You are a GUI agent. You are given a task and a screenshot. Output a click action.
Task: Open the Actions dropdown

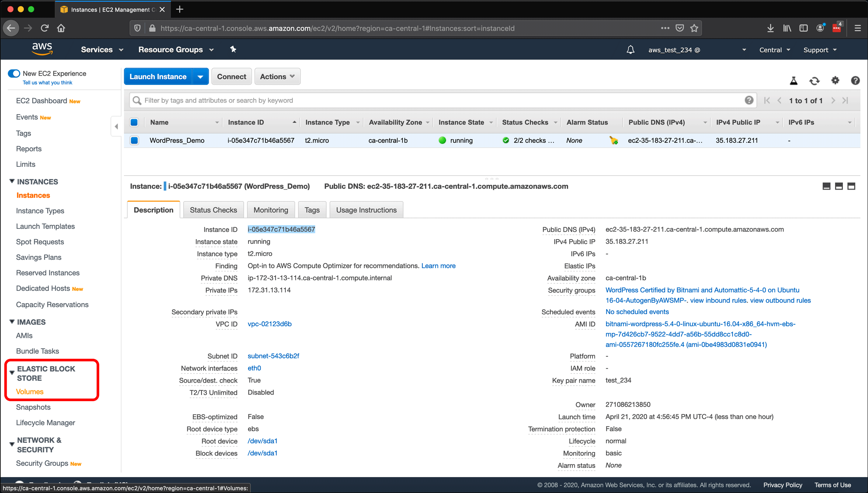(x=277, y=76)
